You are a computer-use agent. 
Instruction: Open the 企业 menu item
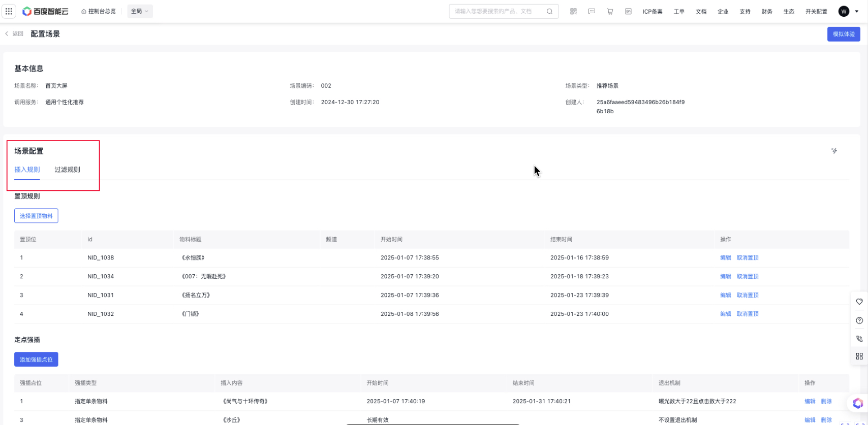tap(723, 12)
